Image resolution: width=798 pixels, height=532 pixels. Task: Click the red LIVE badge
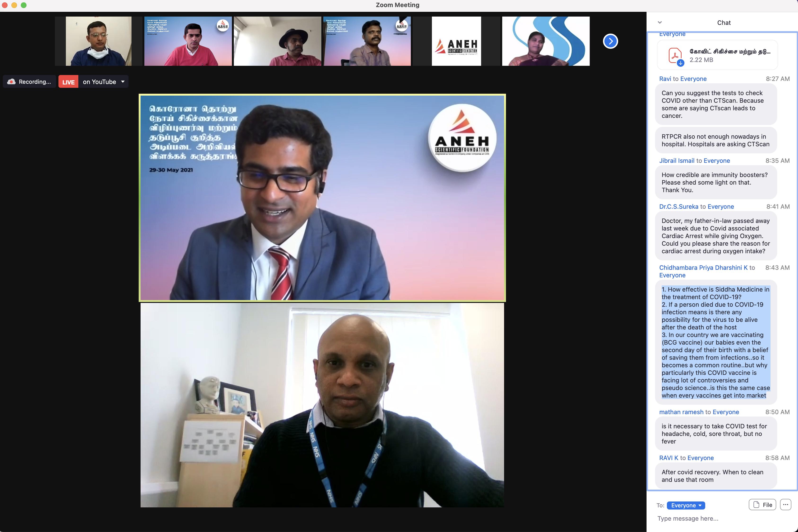68,82
